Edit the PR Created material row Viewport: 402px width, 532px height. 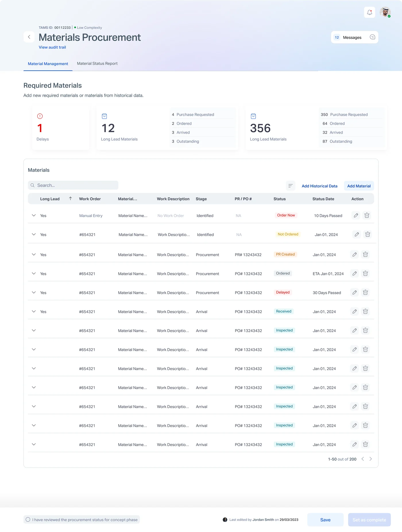tap(355, 255)
